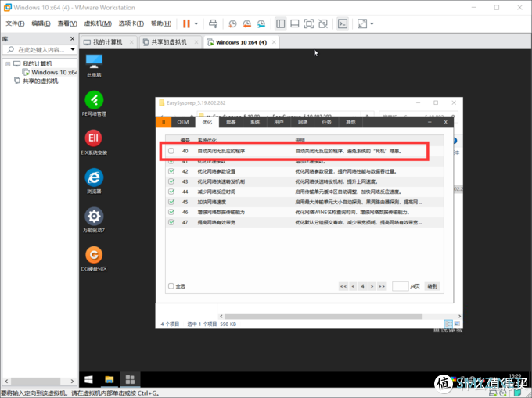Click the 转到 go-to-page button

click(432, 286)
